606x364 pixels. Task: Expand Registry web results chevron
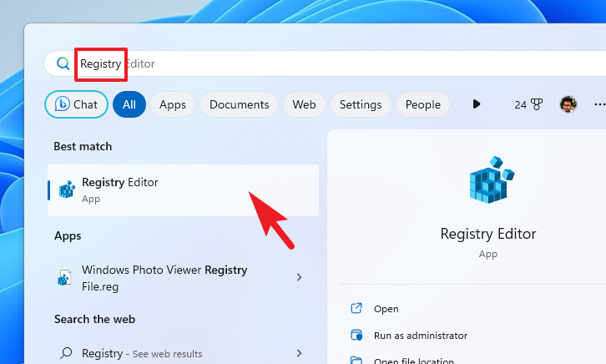point(299,353)
